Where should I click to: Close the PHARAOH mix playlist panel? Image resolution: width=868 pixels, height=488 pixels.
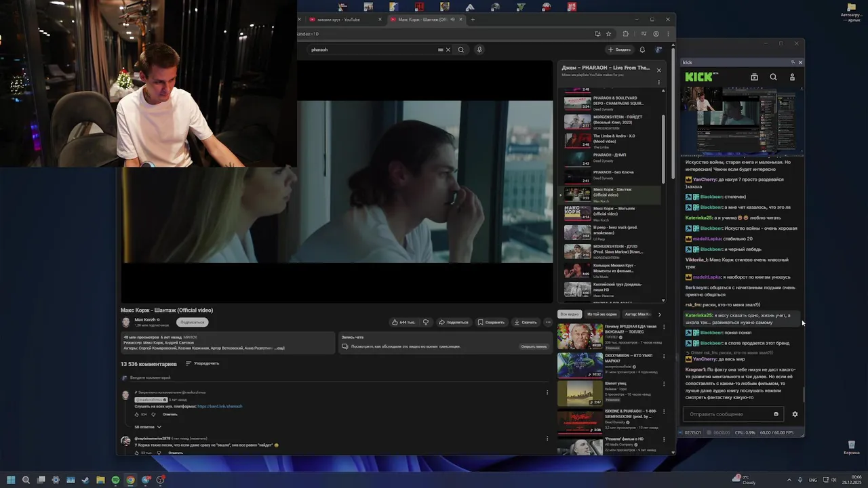(658, 70)
